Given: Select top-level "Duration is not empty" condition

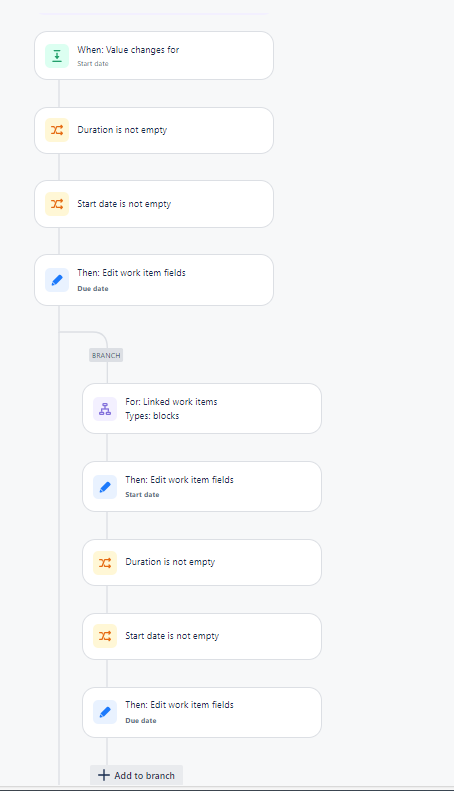Looking at the screenshot, I should 154,130.
